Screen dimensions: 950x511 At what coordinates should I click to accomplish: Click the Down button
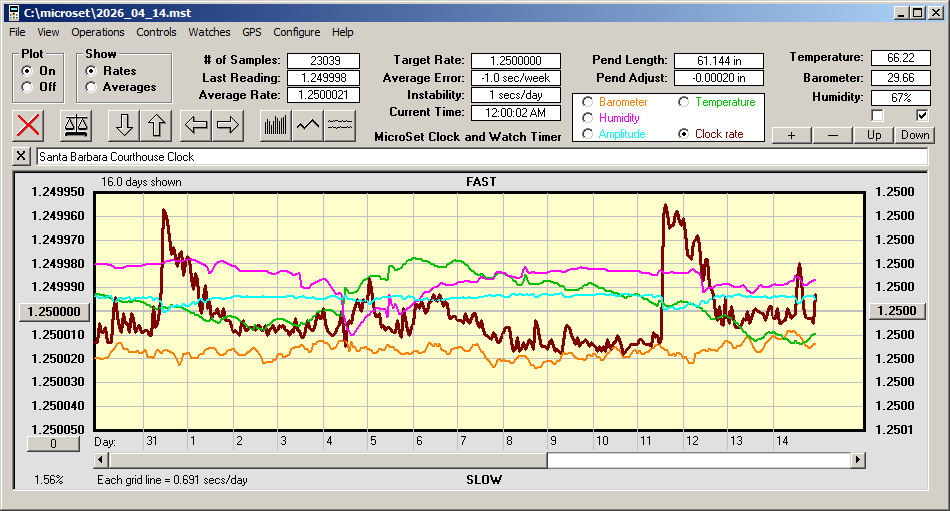914,135
